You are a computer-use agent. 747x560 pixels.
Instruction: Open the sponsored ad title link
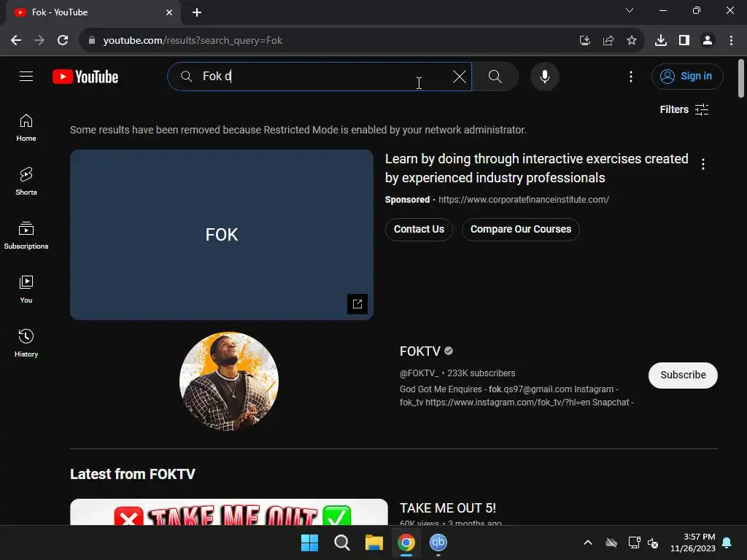pyautogui.click(x=536, y=168)
